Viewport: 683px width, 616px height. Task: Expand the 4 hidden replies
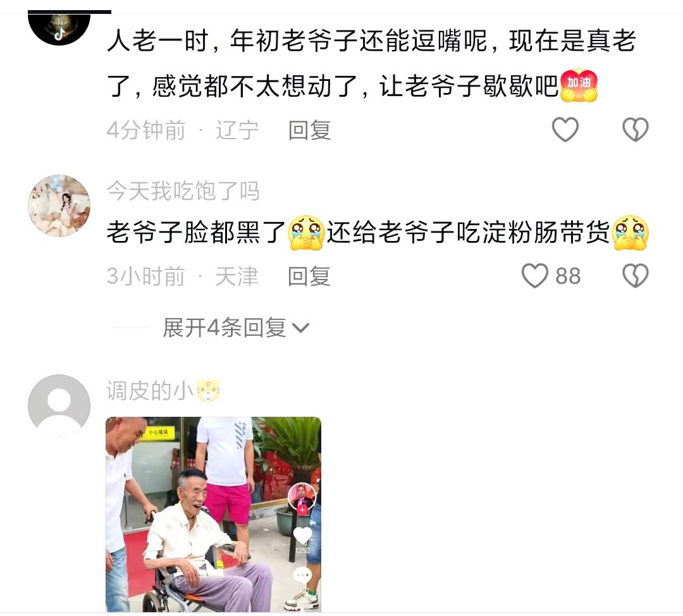(x=235, y=328)
